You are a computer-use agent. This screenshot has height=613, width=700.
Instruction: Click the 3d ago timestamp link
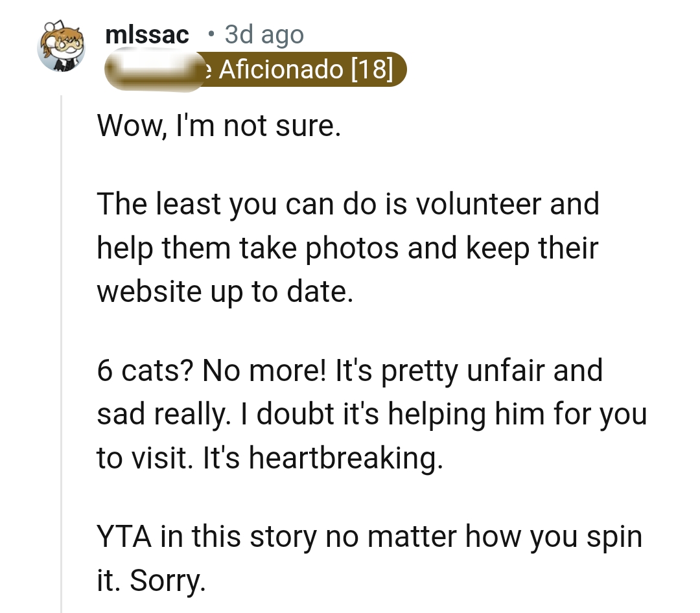(263, 34)
